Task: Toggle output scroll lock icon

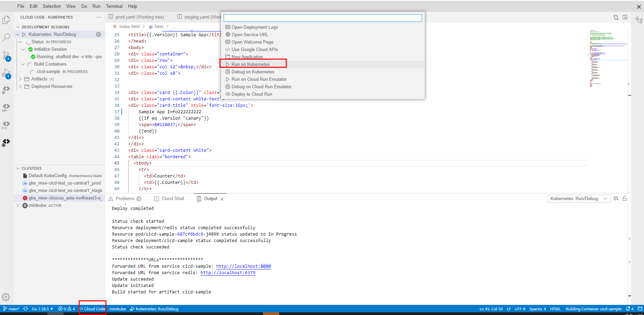Action: (625, 198)
